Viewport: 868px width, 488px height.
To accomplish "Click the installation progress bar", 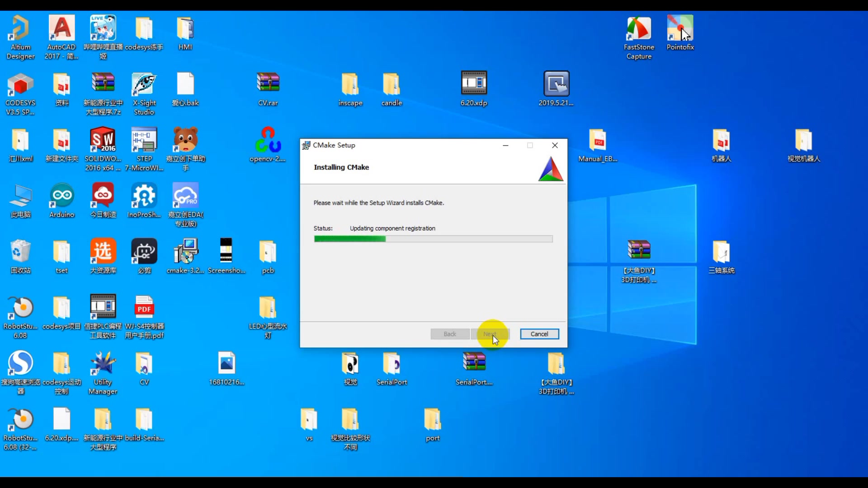I will pos(433,239).
